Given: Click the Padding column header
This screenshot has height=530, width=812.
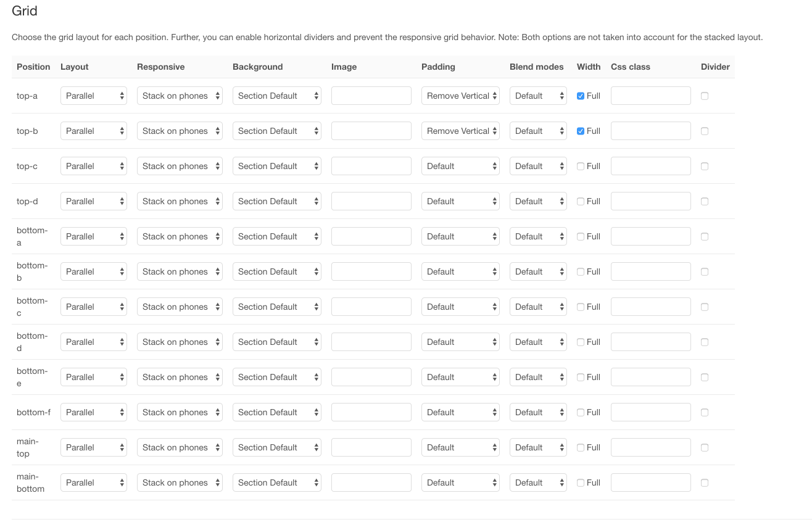Looking at the screenshot, I should pos(438,67).
